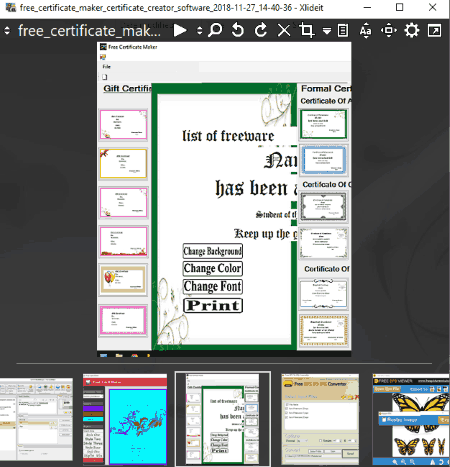Click the arrow-in-box icon at the toolbar's end
This screenshot has width=450, height=467.
434,31
